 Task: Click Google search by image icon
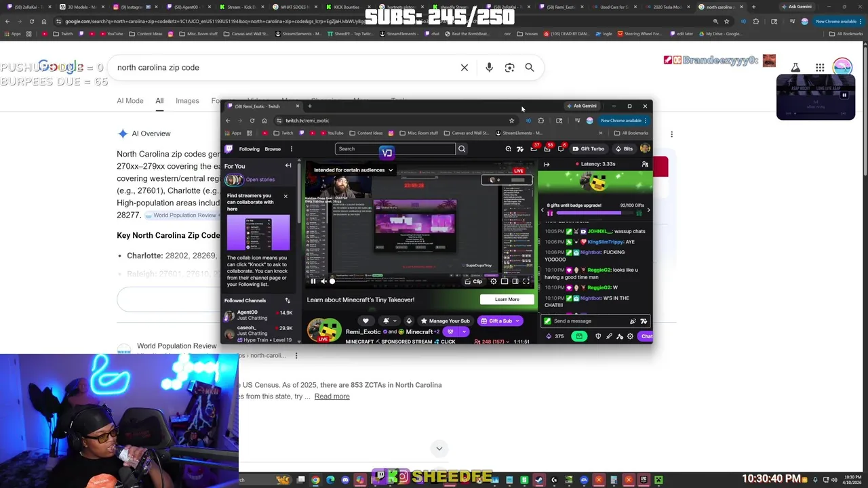pos(509,68)
